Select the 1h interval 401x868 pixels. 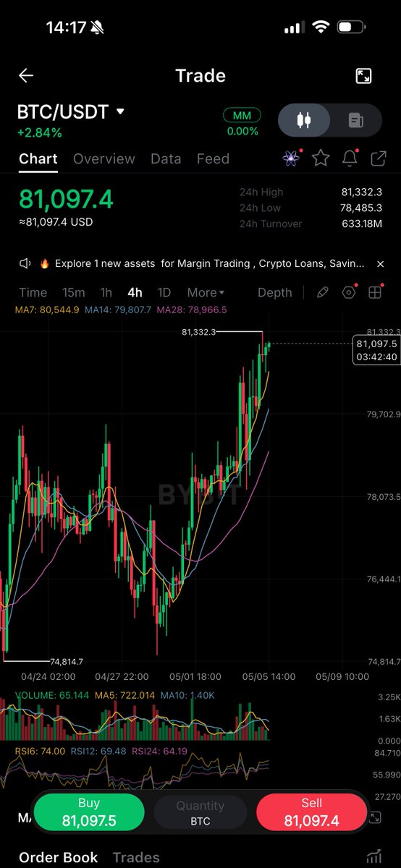(x=106, y=292)
